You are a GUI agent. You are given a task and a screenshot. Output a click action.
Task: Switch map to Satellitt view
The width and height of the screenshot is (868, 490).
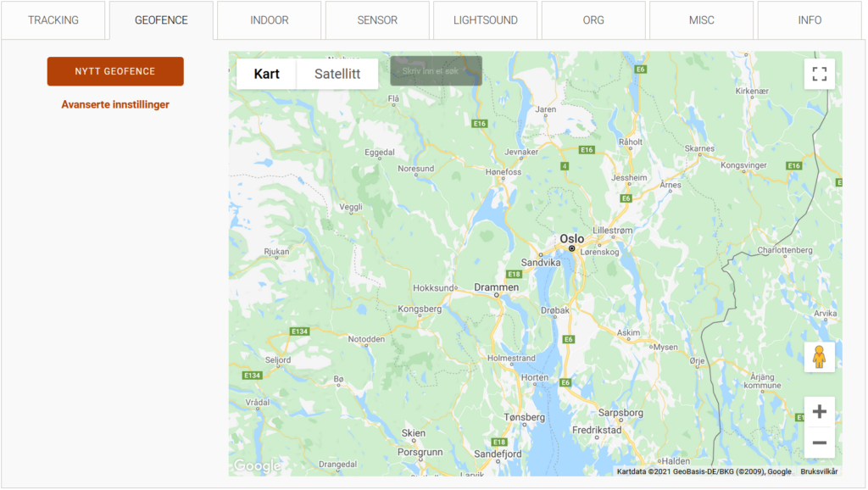[337, 75]
